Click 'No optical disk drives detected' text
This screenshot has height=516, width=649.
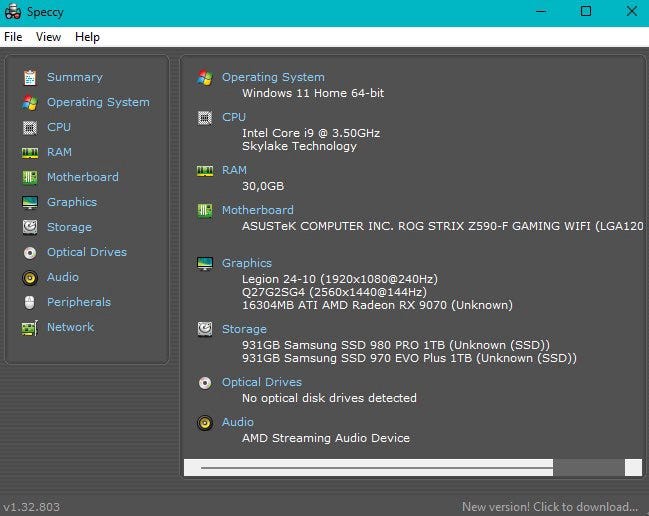point(329,398)
